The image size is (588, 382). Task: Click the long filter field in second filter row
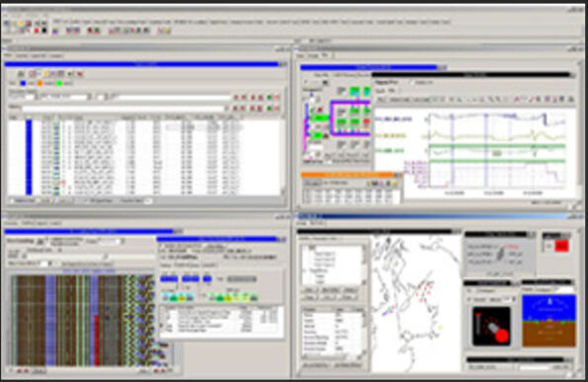(125, 109)
